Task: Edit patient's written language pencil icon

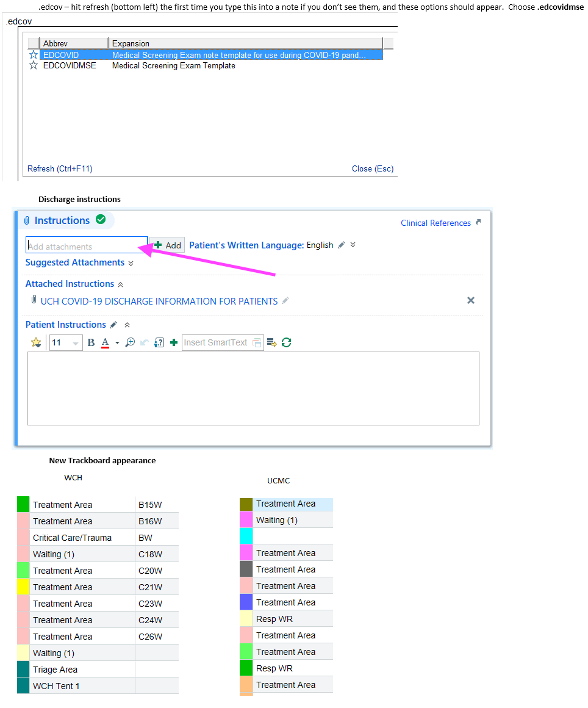Action: pyautogui.click(x=342, y=245)
